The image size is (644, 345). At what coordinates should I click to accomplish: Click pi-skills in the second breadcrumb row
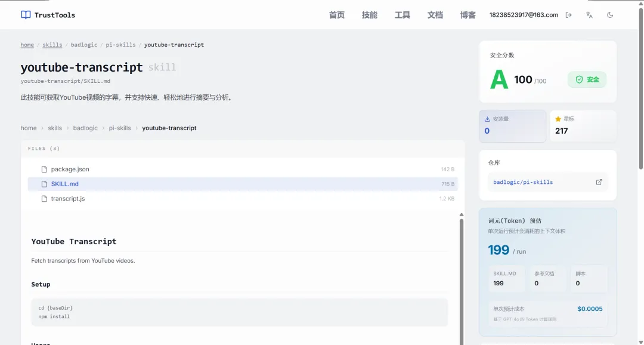tap(120, 128)
